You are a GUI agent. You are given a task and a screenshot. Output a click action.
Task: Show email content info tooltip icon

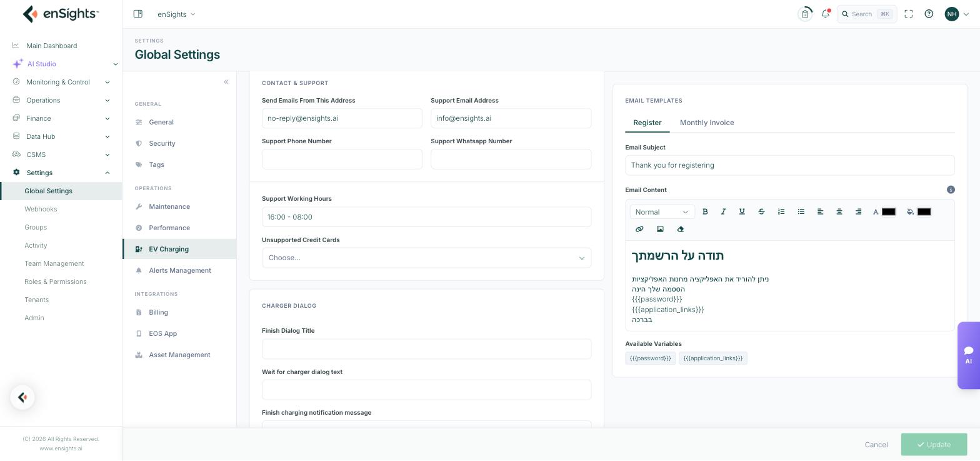tap(951, 190)
